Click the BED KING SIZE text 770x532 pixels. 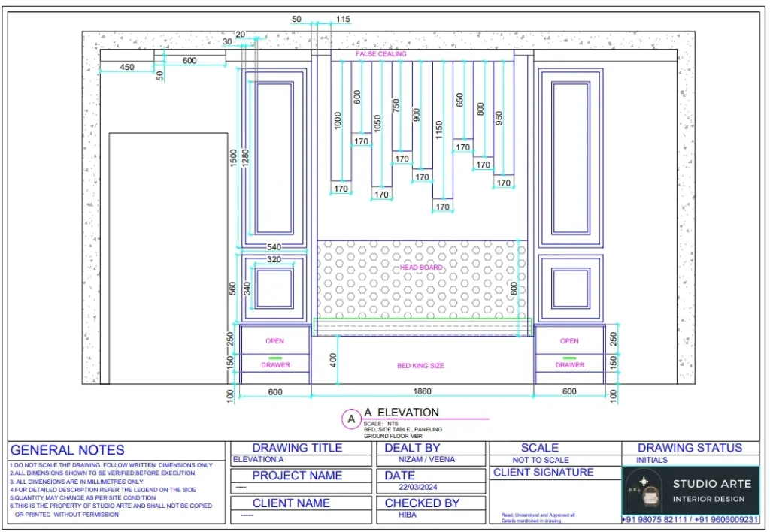point(421,366)
